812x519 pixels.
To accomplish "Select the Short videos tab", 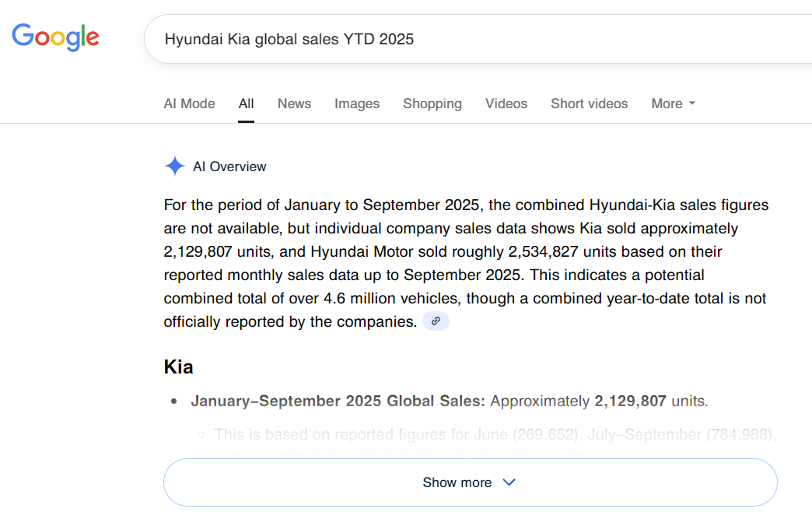I will tap(589, 103).
